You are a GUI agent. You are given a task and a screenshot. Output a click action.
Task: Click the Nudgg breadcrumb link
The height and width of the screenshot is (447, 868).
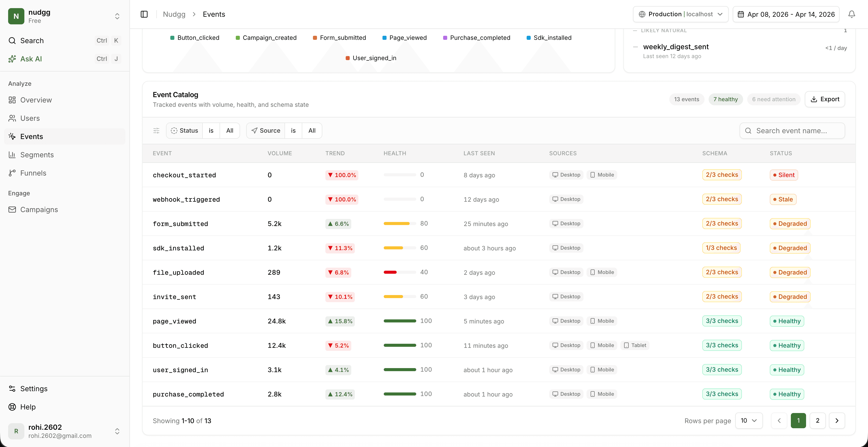(174, 14)
